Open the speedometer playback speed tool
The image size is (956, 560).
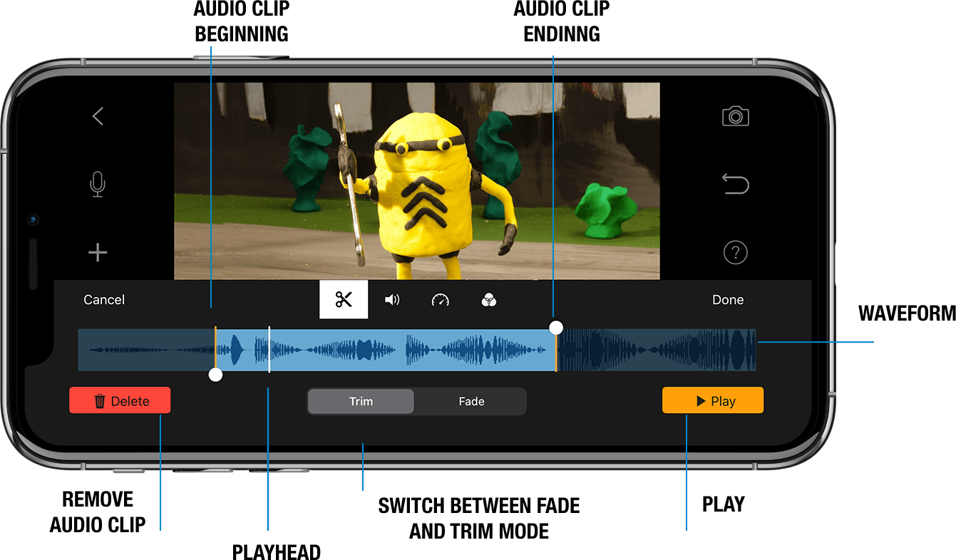(441, 300)
